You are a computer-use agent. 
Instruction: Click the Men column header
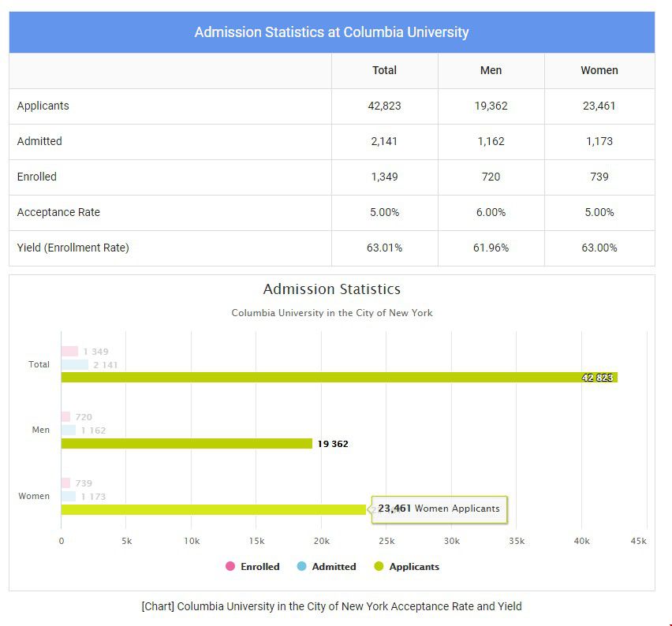pos(491,70)
